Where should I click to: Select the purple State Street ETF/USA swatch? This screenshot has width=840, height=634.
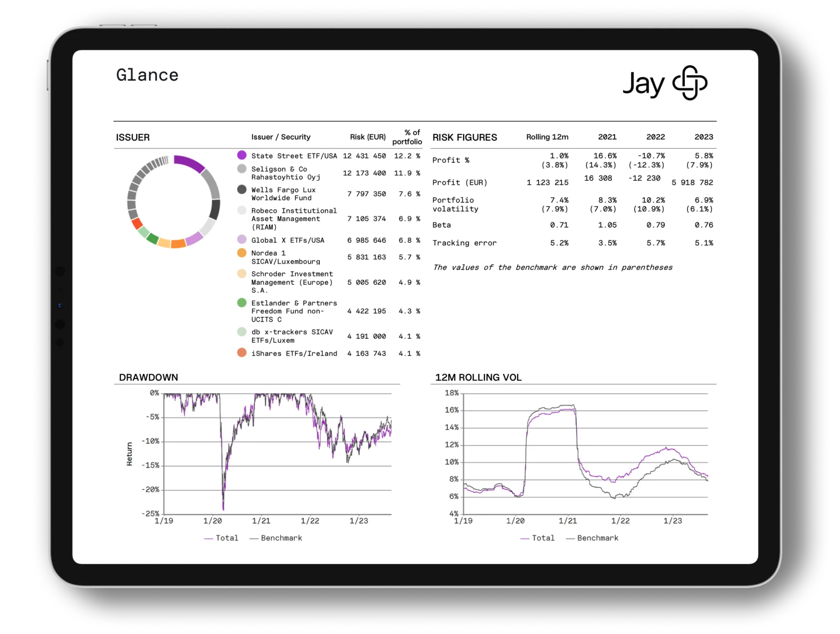pos(242,155)
